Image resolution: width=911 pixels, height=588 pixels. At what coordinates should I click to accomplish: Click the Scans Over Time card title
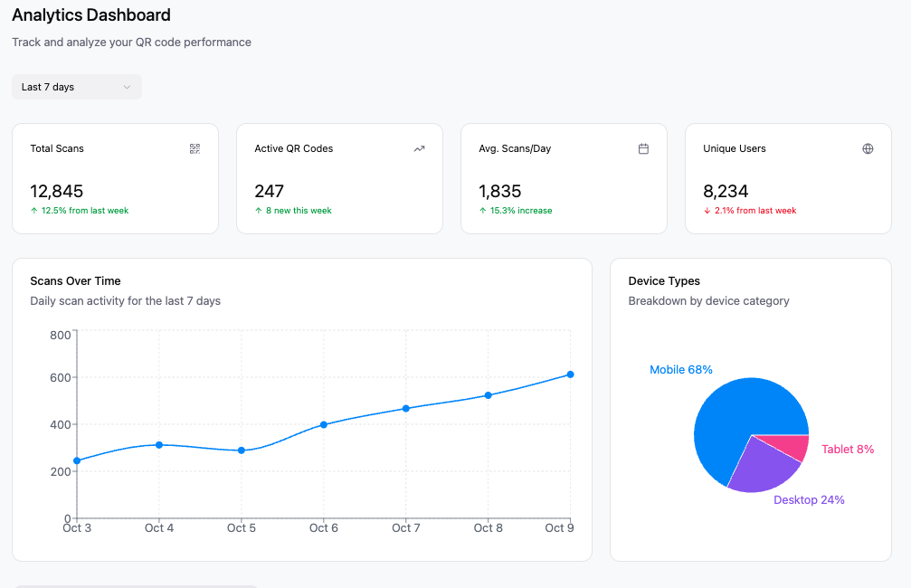(76, 280)
